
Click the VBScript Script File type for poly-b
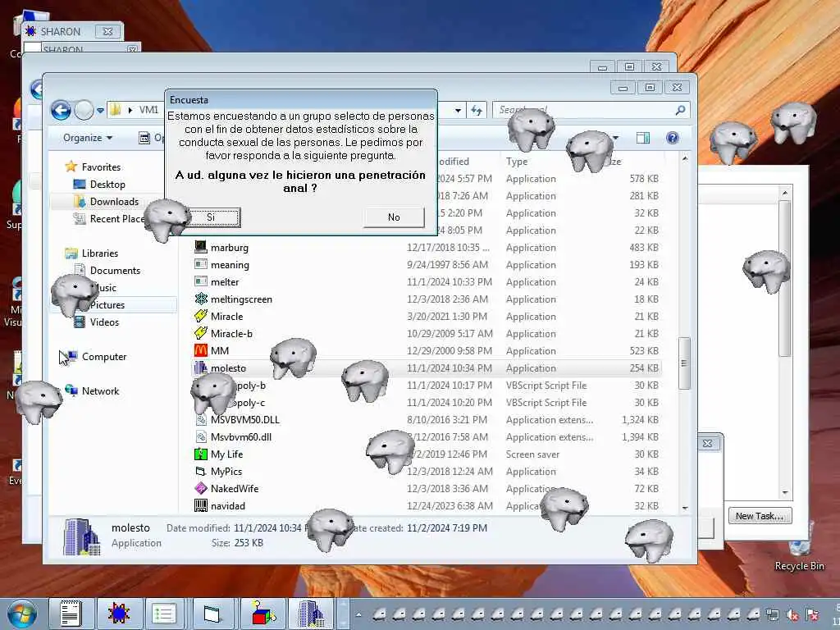(546, 386)
